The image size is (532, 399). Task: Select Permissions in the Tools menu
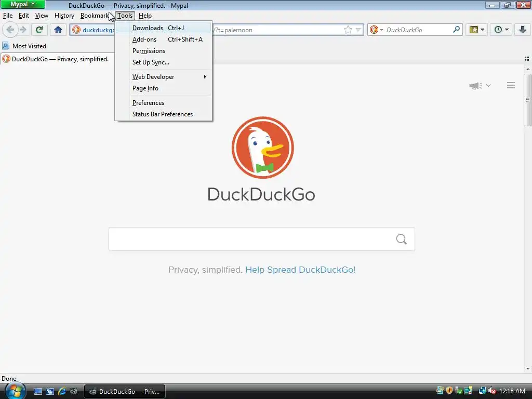164,51
